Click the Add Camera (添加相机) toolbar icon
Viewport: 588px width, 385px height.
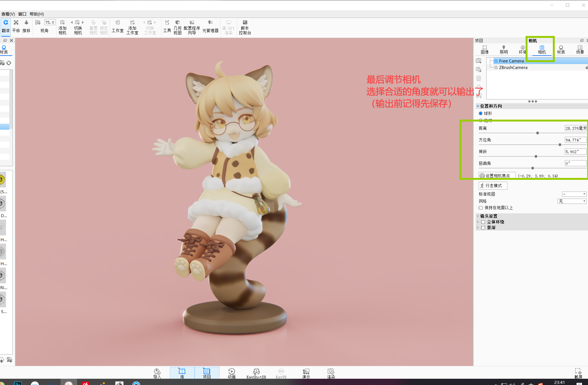coord(62,27)
